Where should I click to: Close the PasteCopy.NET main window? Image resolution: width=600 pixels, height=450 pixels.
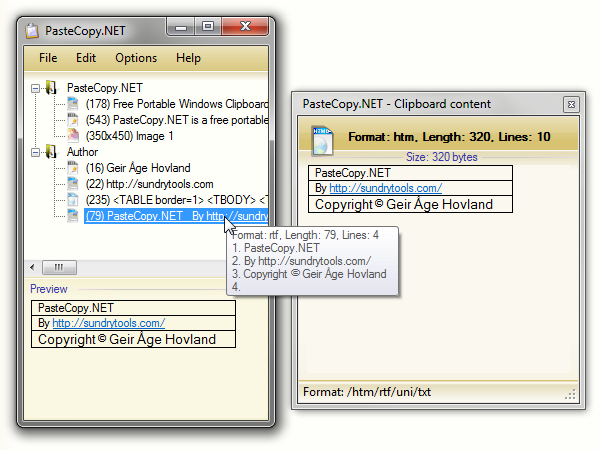(245, 26)
